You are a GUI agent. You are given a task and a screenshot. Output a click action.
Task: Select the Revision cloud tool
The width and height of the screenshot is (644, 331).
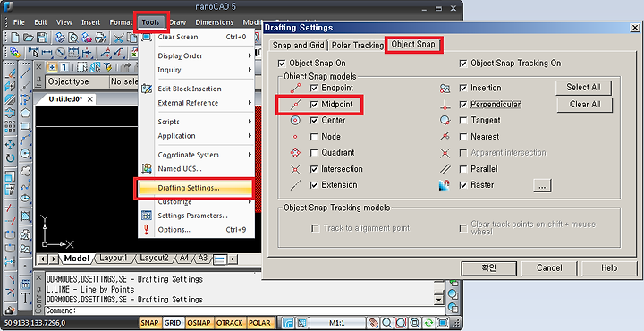[x=25, y=171]
